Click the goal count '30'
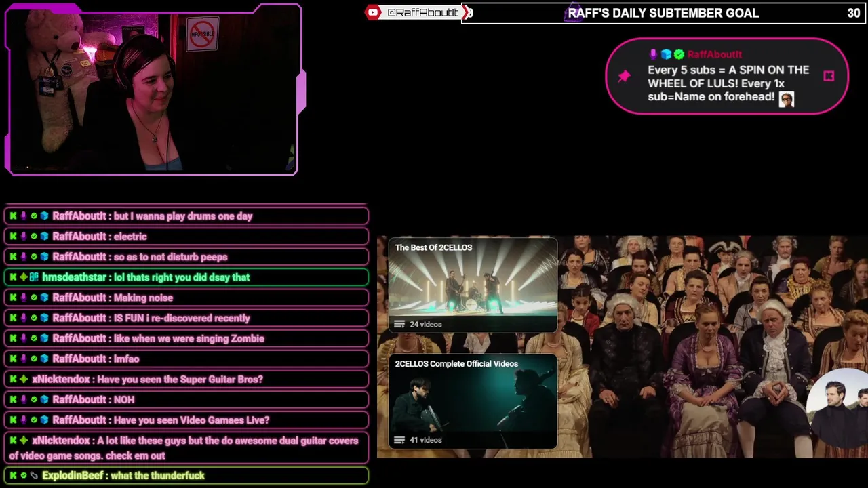The height and width of the screenshot is (488, 868). pos(854,13)
